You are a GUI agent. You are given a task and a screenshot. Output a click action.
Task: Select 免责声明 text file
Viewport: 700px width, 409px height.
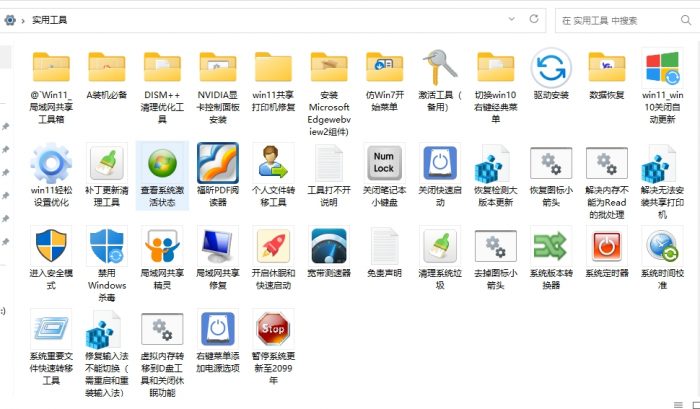(384, 246)
